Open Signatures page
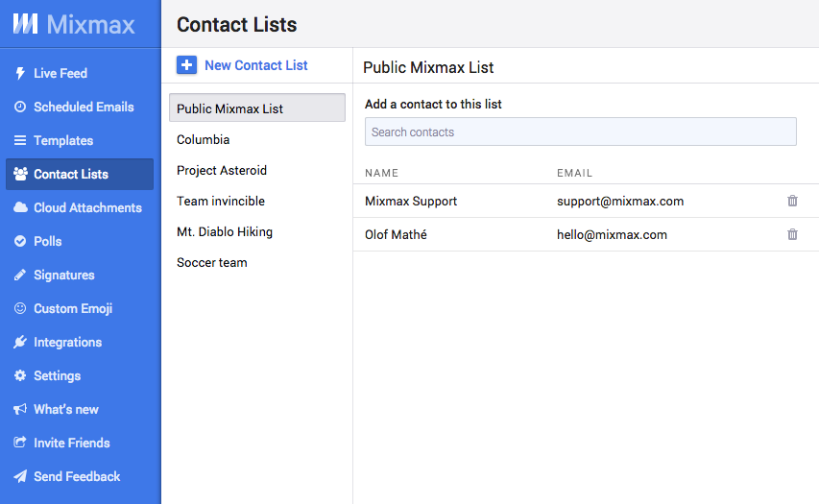 [63, 275]
